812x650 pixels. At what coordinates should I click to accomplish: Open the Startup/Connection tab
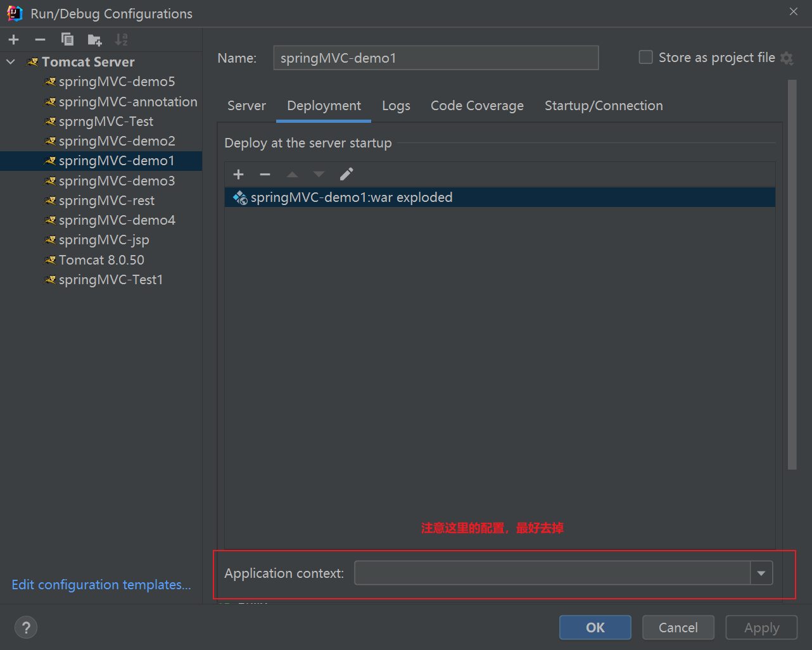[604, 106]
